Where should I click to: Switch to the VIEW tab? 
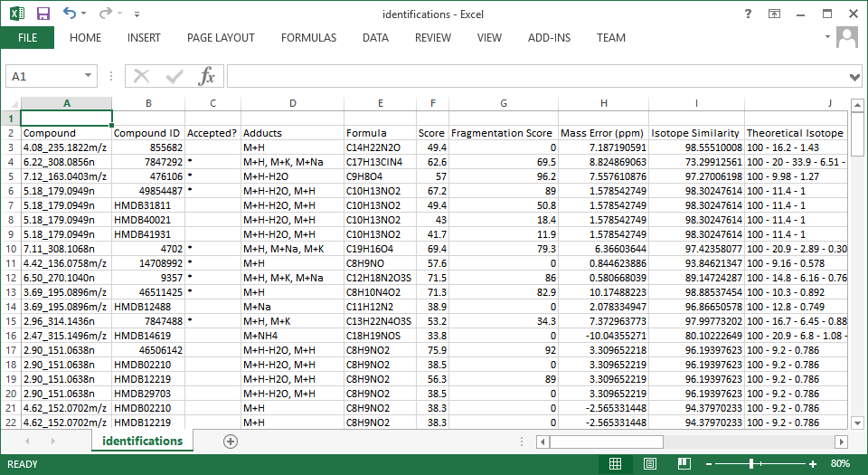(x=489, y=38)
